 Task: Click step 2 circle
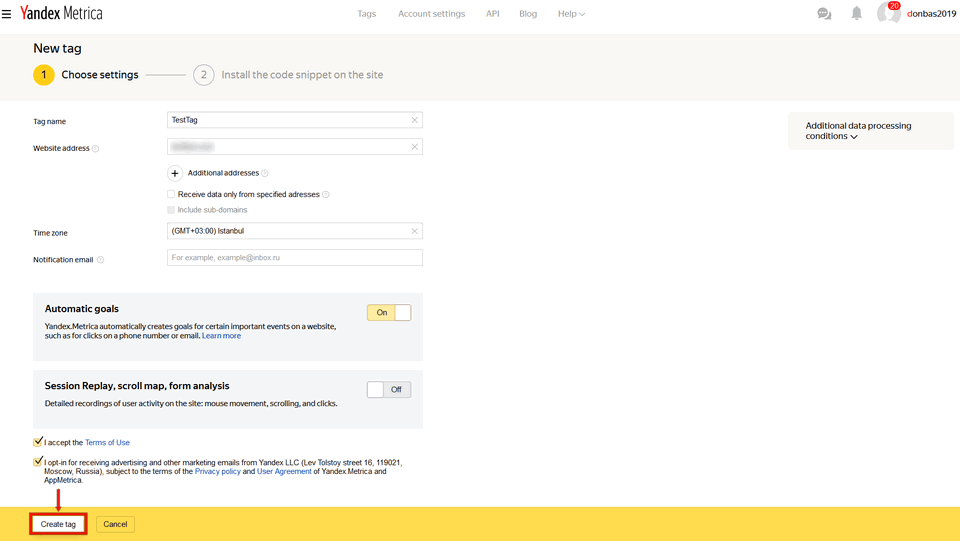point(204,75)
